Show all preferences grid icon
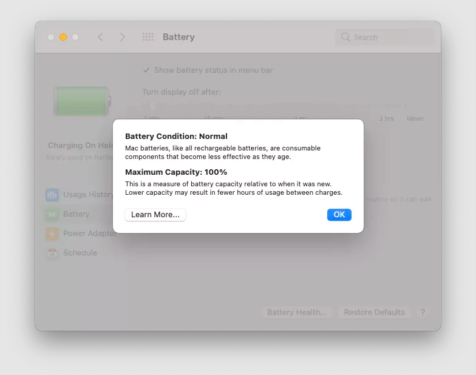The width and height of the screenshot is (476, 375). click(148, 37)
